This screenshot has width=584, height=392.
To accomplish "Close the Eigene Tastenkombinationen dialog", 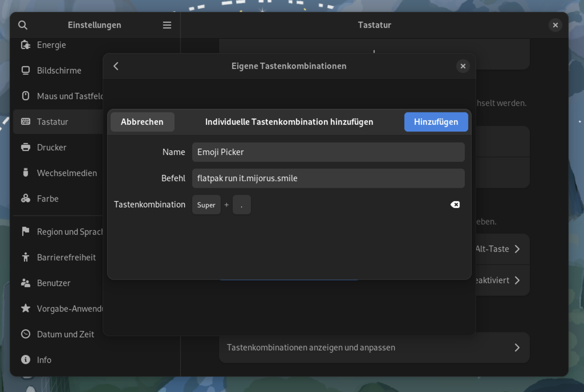I will [x=463, y=66].
